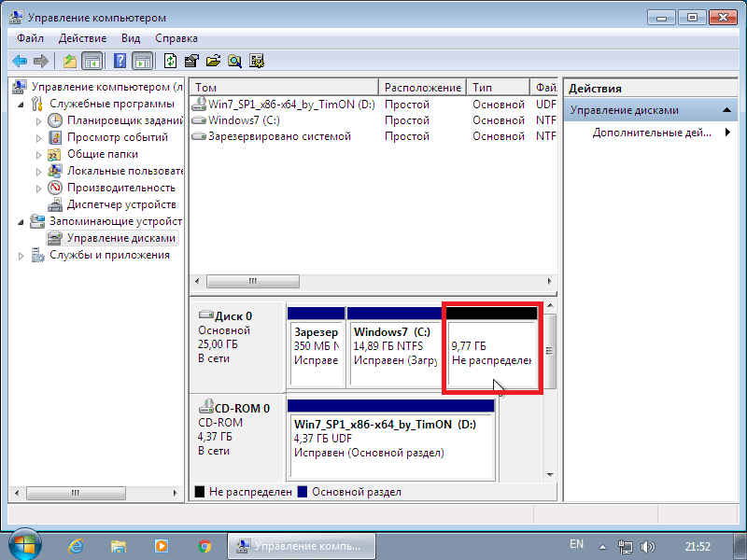747x560 pixels.
Task: Select the Windows7 (C:) volume row
Action: (x=373, y=120)
